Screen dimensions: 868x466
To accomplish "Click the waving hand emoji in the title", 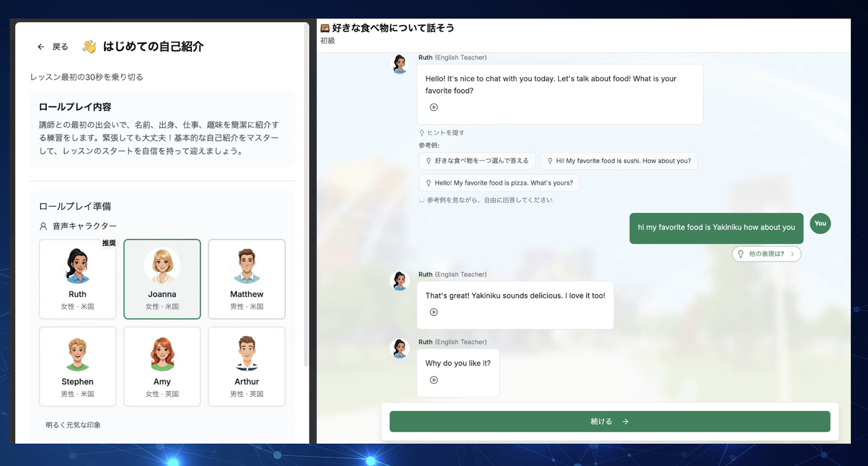I will [89, 47].
